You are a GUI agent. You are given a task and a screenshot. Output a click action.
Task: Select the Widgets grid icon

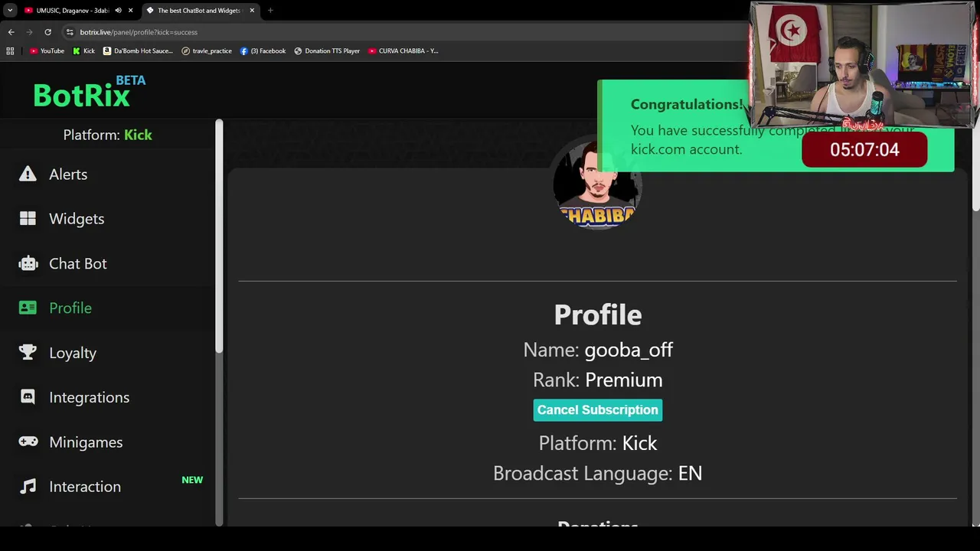point(28,219)
